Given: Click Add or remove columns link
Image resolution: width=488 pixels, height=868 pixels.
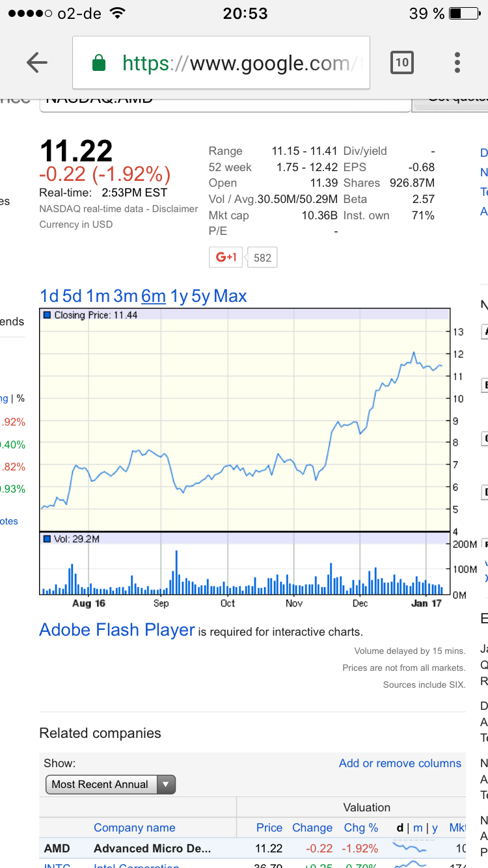Looking at the screenshot, I should 400,763.
